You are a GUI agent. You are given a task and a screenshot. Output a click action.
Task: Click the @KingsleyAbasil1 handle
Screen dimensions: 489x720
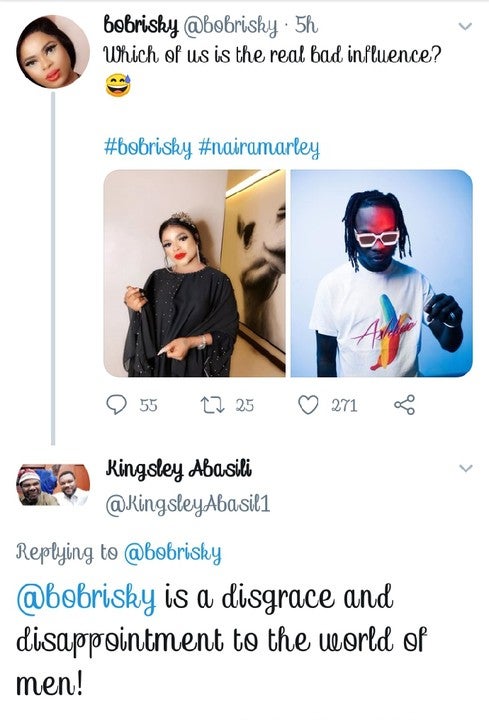click(188, 505)
